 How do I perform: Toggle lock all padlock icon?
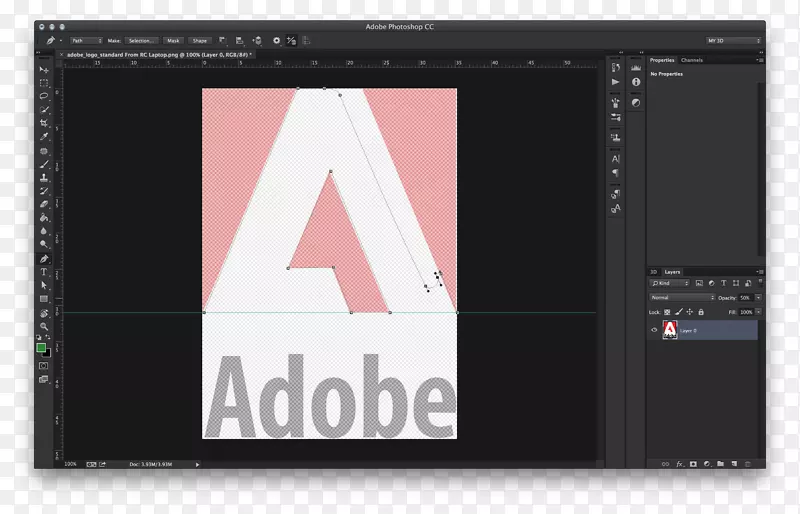[x=701, y=312]
